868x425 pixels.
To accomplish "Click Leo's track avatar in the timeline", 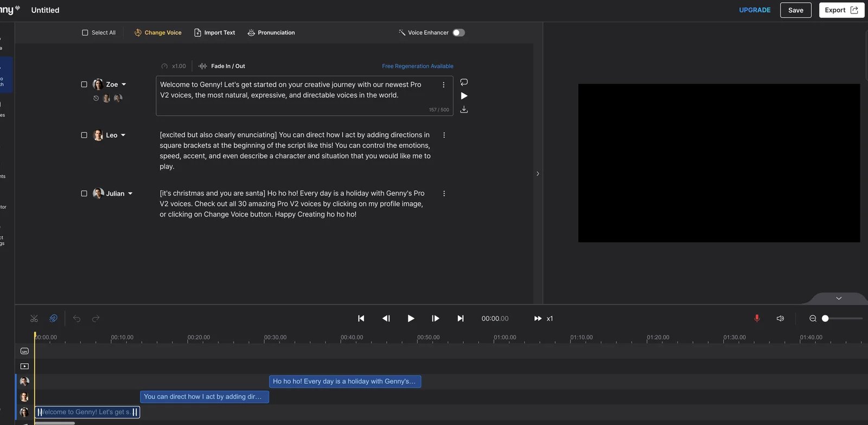I will point(24,397).
